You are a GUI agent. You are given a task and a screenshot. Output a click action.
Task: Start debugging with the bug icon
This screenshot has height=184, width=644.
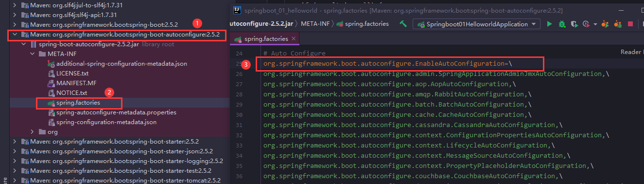point(562,24)
